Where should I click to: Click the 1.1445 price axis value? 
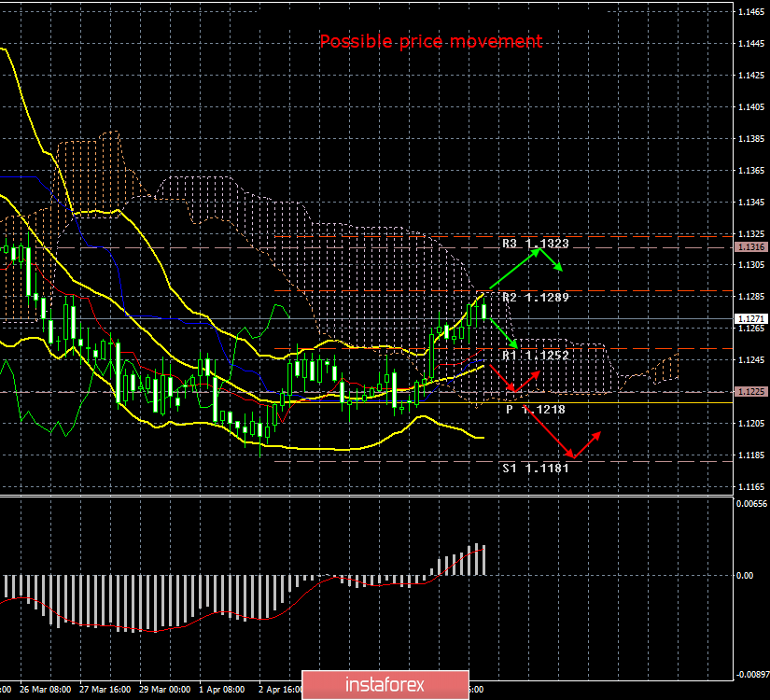(751, 44)
